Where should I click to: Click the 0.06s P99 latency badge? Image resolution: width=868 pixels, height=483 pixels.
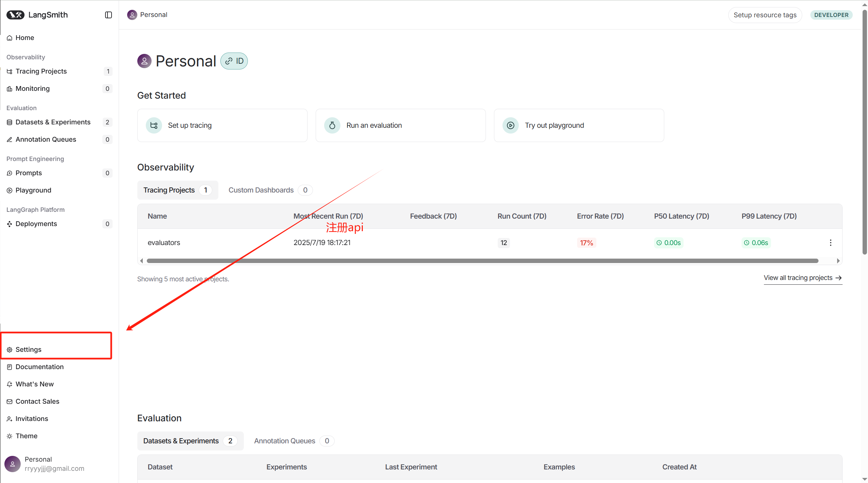756,243
